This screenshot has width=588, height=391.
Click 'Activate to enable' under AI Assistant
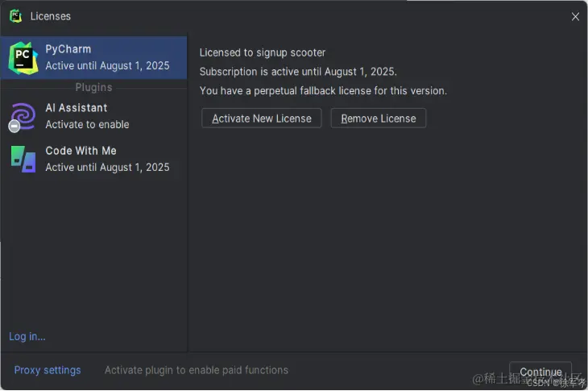click(x=87, y=125)
